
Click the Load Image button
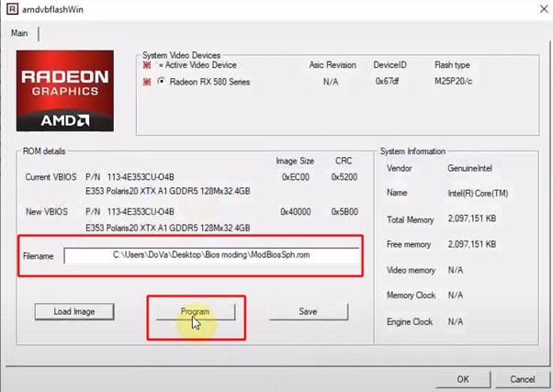74,311
